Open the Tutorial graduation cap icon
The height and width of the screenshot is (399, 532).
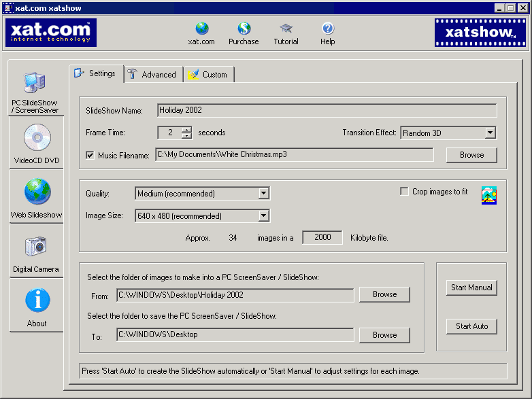pos(286,29)
